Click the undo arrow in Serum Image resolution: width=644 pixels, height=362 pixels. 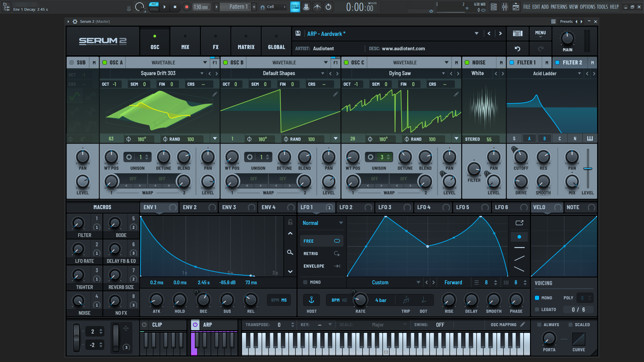518,49
